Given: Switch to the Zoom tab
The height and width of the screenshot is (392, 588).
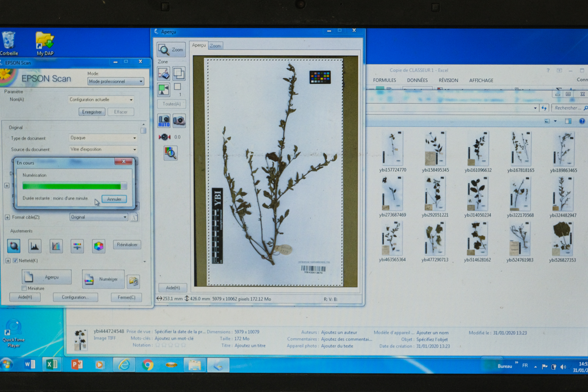Looking at the screenshot, I should tap(215, 46).
